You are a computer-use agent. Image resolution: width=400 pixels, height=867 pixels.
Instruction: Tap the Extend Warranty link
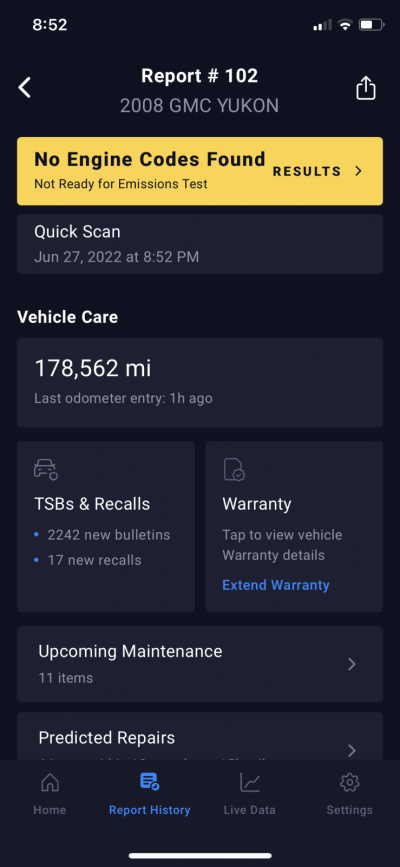click(276, 585)
